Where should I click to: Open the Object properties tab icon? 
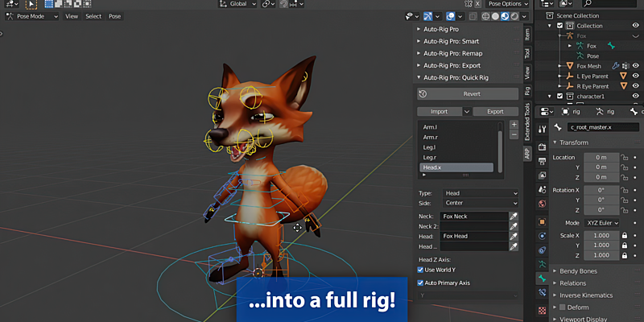(x=542, y=222)
